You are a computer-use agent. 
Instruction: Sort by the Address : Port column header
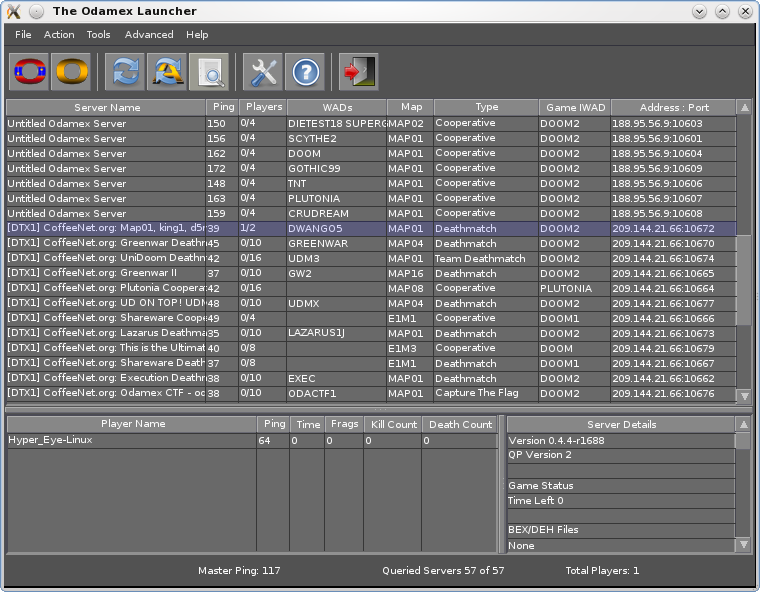673,107
